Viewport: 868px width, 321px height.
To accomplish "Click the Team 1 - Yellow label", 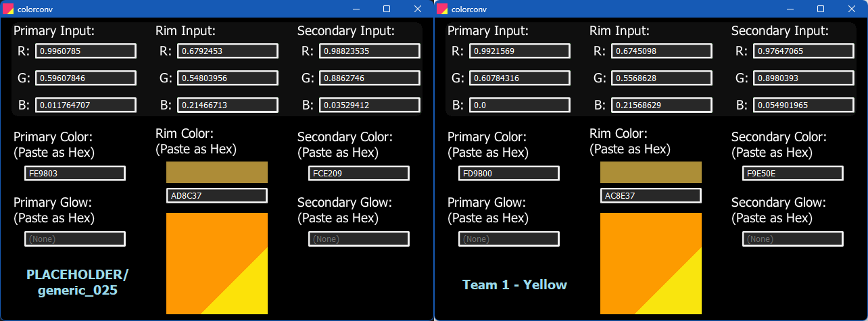I will (514, 285).
